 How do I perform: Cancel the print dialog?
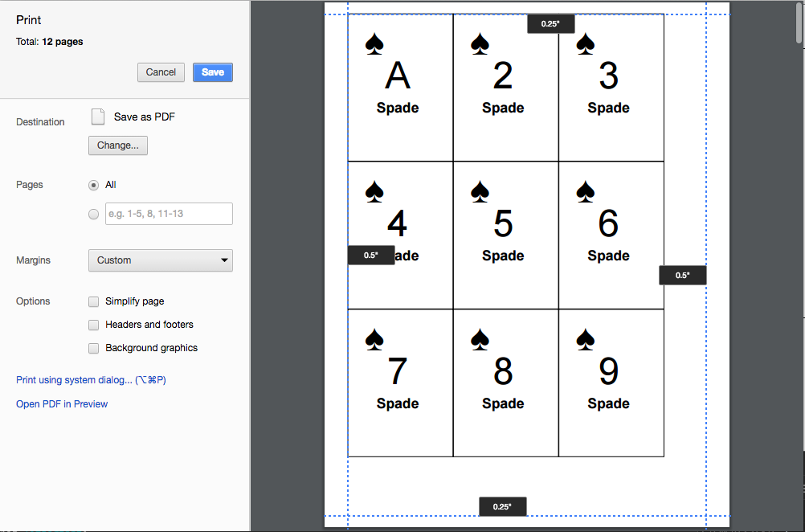point(161,72)
